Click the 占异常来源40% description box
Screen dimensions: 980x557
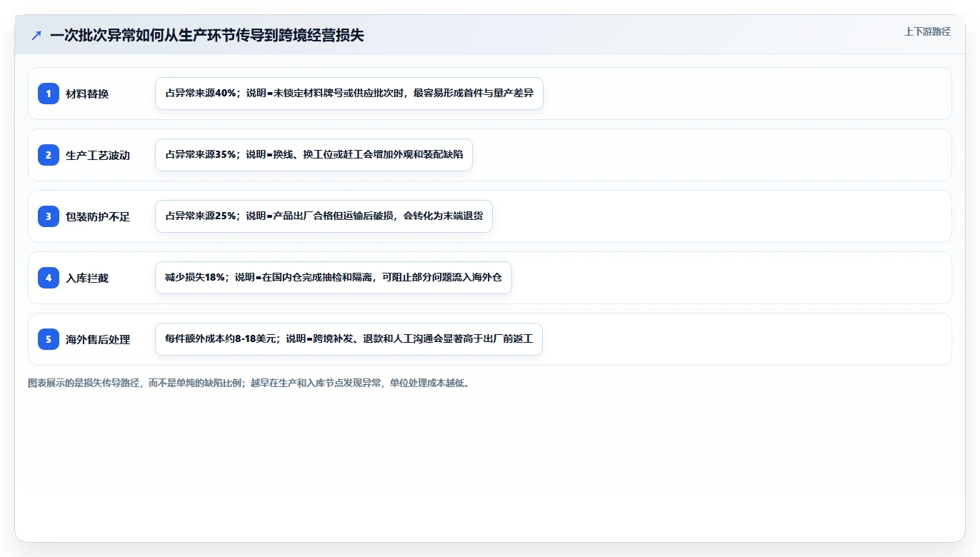(x=349, y=94)
